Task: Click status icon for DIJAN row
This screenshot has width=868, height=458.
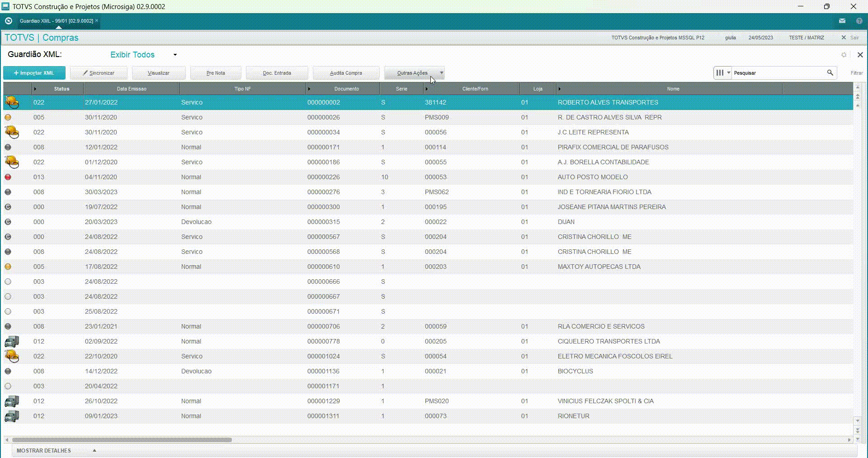Action: pyautogui.click(x=8, y=222)
